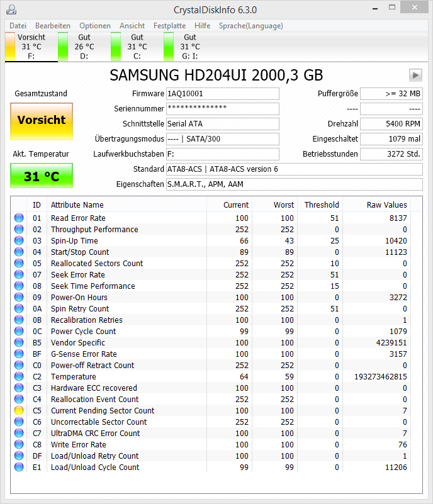The height and width of the screenshot is (504, 433).
Task: Select the Temperature raw value 193273462815
Action: click(381, 376)
